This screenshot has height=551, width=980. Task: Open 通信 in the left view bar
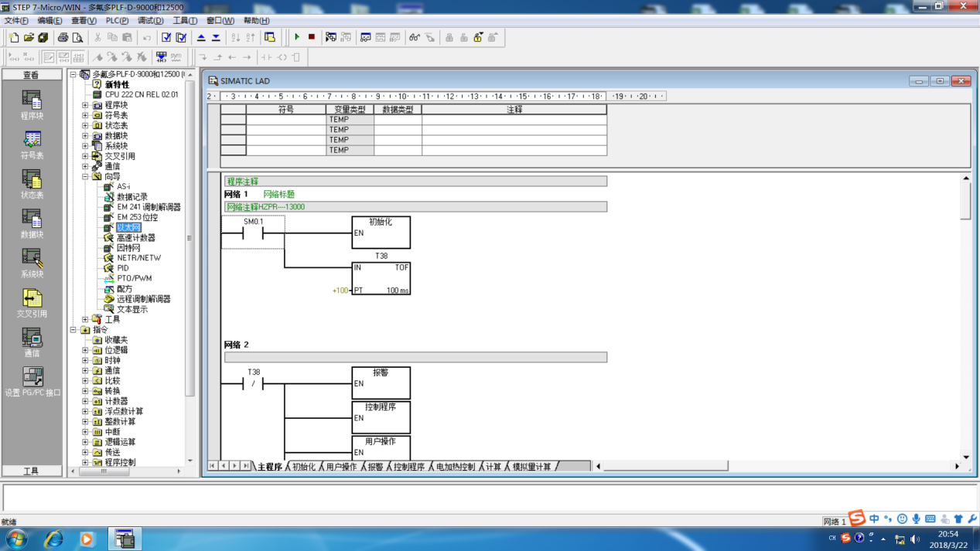[x=32, y=342]
